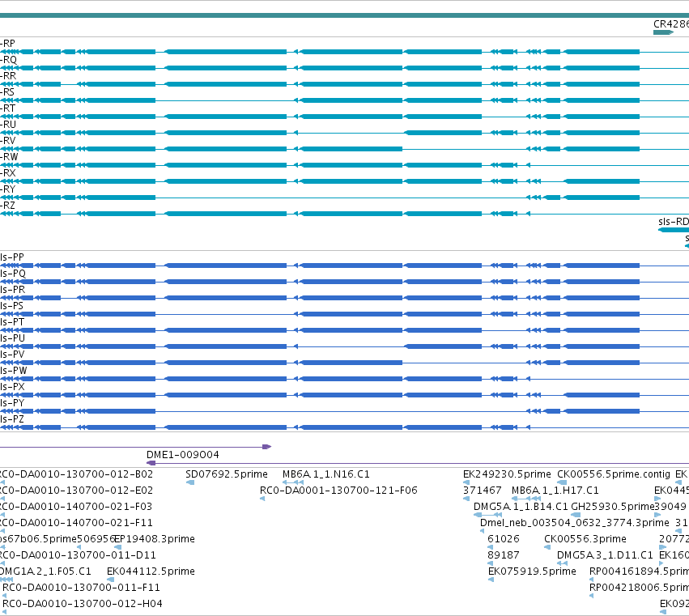Click the EK075919.5prime label

tap(532, 571)
